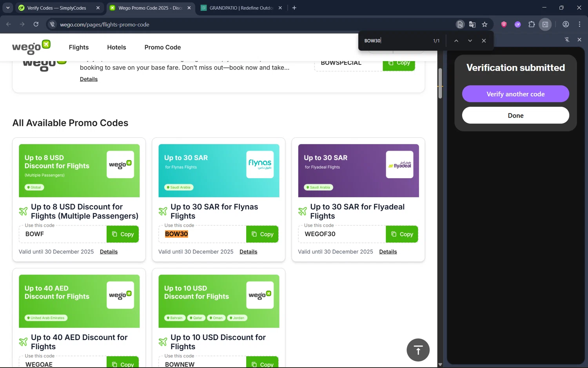Image resolution: width=588 pixels, height=368 pixels.
Task: Close the find bar
Action: coord(484,41)
